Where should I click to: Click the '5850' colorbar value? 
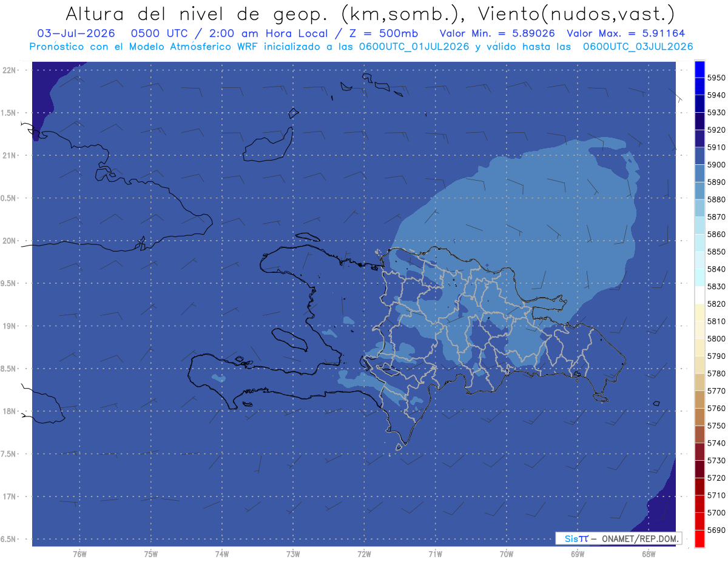click(x=716, y=252)
